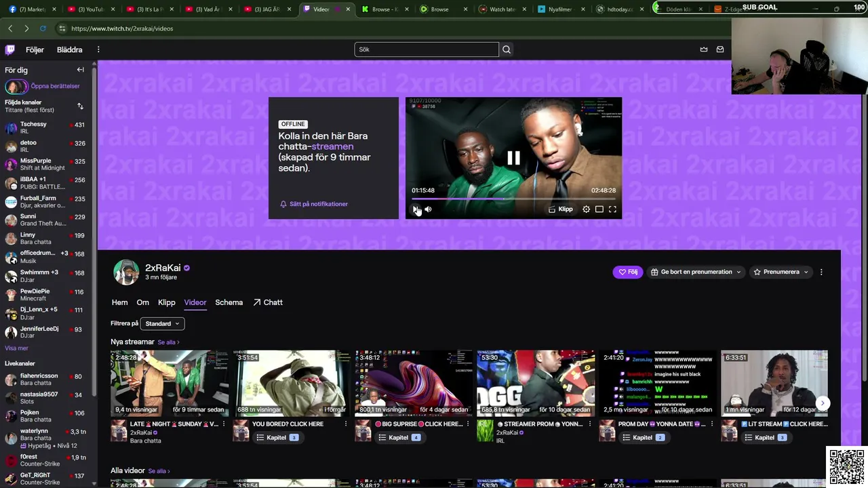The width and height of the screenshot is (868, 488).
Task: Show next videos in Nya streamar carousel
Action: pyautogui.click(x=823, y=403)
